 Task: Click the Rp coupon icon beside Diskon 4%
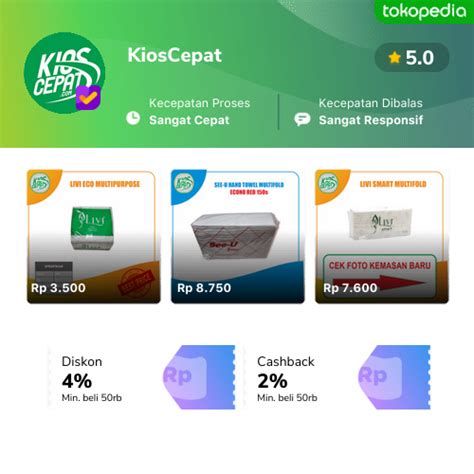[199, 377]
